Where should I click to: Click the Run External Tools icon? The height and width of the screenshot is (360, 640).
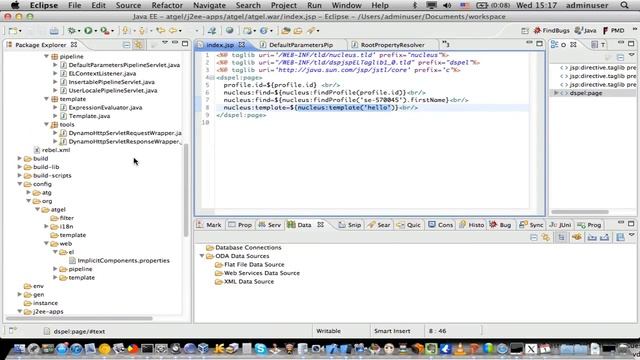(105, 31)
